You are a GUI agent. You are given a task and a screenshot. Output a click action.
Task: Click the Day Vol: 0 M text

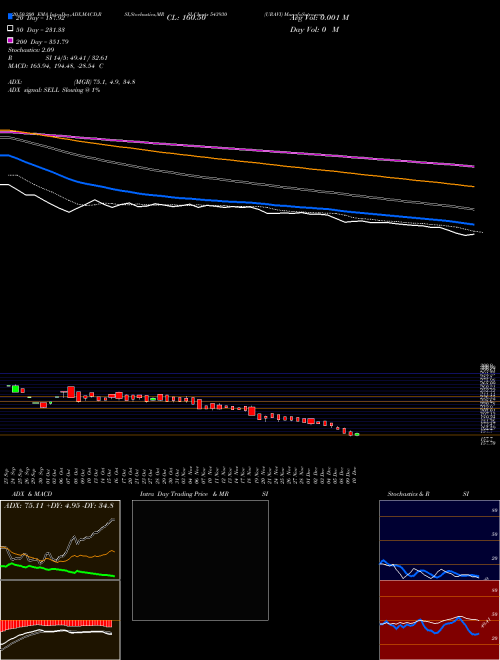tap(314, 29)
